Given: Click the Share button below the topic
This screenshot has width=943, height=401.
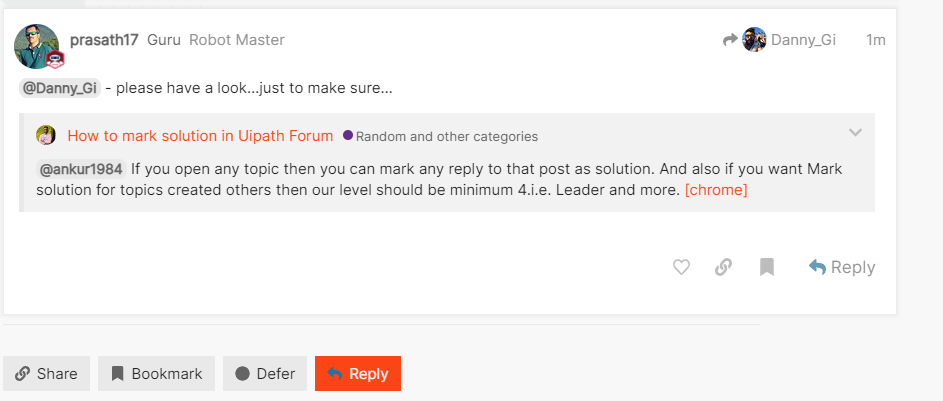Looking at the screenshot, I should point(46,373).
